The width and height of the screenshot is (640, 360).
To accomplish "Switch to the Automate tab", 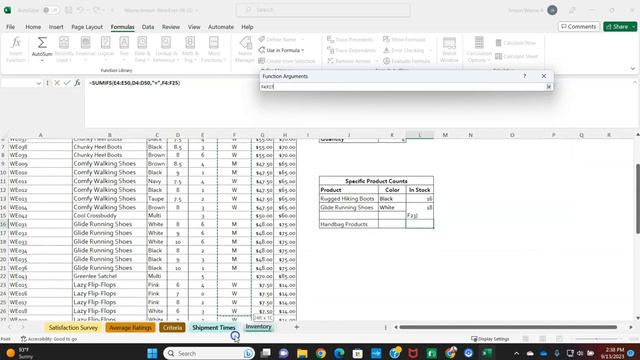I will [x=221, y=27].
